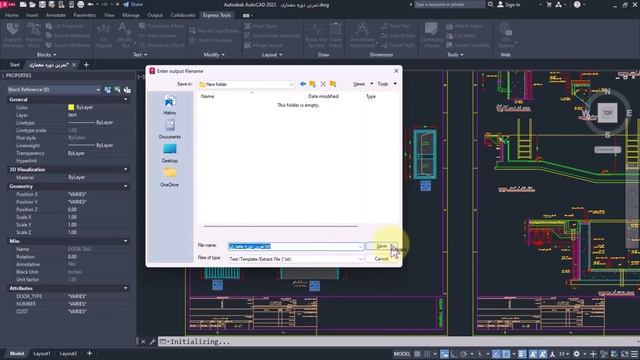Screen dimensions: 640x360
Task: Click the Undo arrow in quick access toolbar
Action: pos(91,4)
